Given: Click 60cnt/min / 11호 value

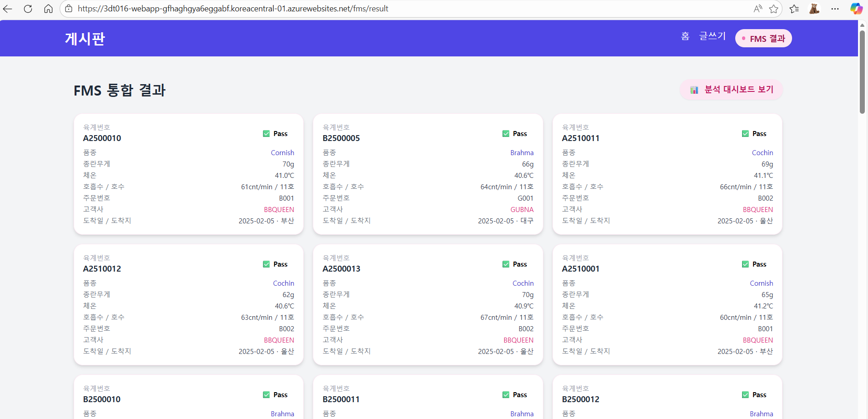Looking at the screenshot, I should (x=747, y=318).
